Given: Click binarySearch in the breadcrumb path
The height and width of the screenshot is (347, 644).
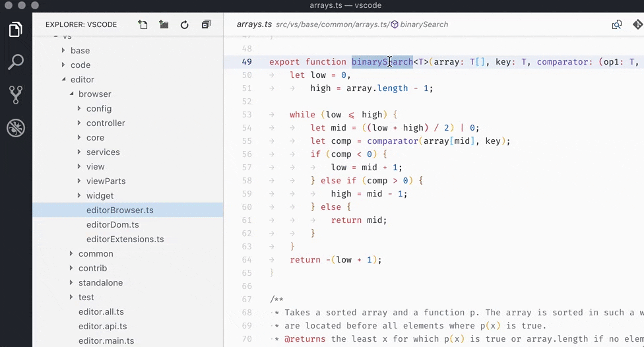Looking at the screenshot, I should 424,24.
